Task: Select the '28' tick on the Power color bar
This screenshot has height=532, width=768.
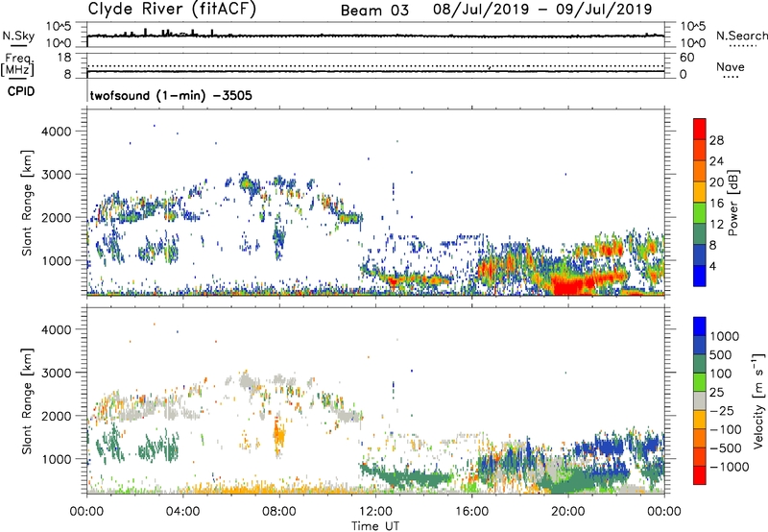Action: pos(716,140)
